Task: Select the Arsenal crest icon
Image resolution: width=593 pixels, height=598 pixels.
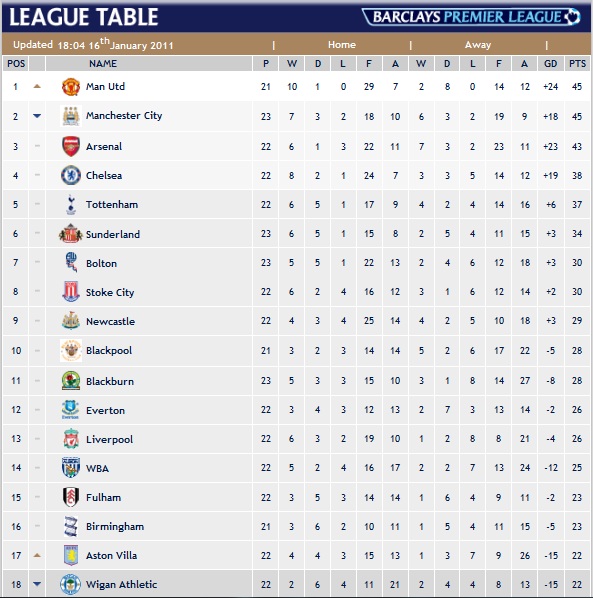Action: click(71, 146)
